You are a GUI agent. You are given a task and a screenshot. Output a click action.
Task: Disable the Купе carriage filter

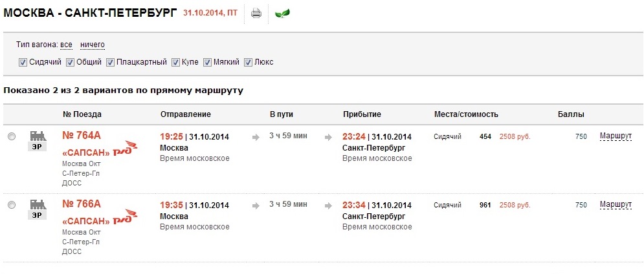(175, 63)
